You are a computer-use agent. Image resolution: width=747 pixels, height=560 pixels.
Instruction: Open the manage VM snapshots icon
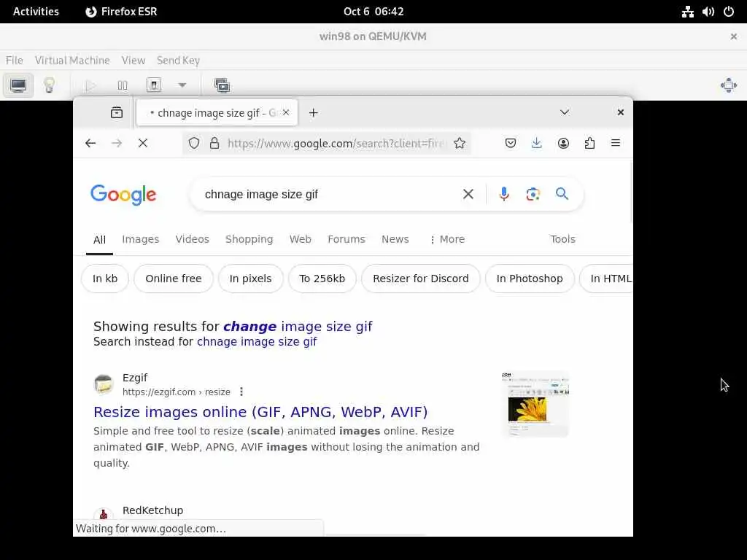(222, 85)
